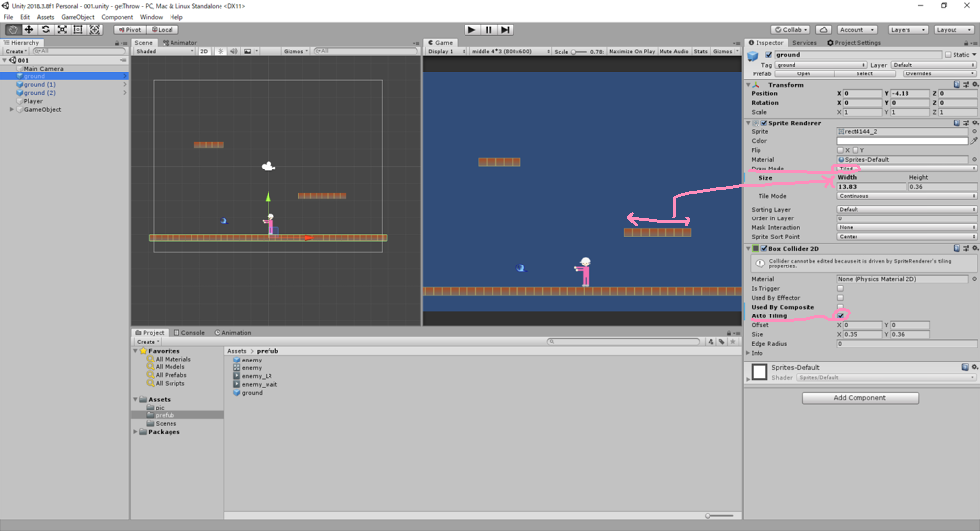Toggle the Static checkbox

[948, 55]
